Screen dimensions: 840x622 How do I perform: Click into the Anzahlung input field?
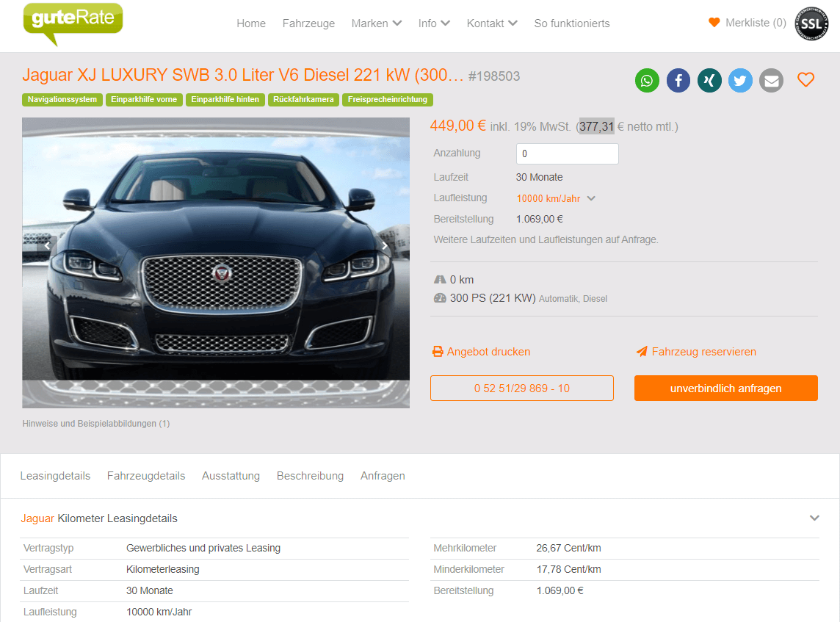568,153
